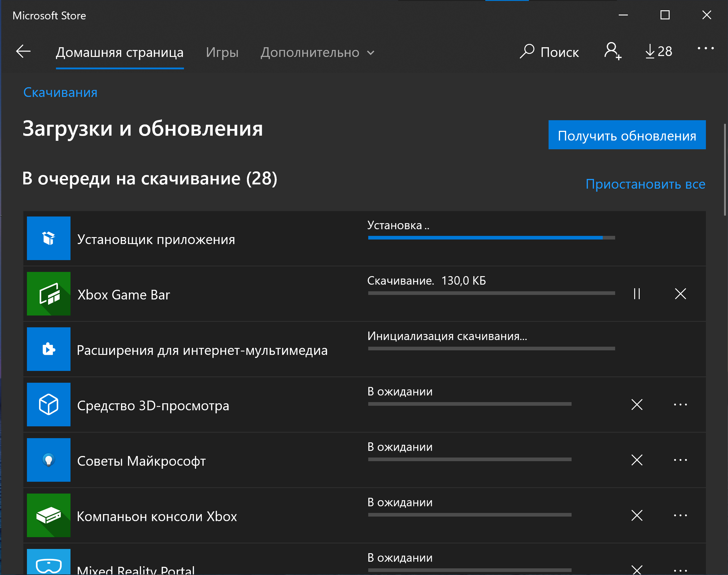Click Расширения для интернет-мультимедиа progress bar

coord(491,349)
